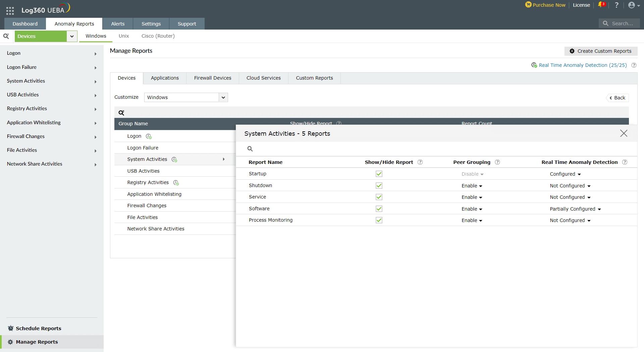The width and height of the screenshot is (644, 352).
Task: Open the help question mark icon
Action: [616, 5]
